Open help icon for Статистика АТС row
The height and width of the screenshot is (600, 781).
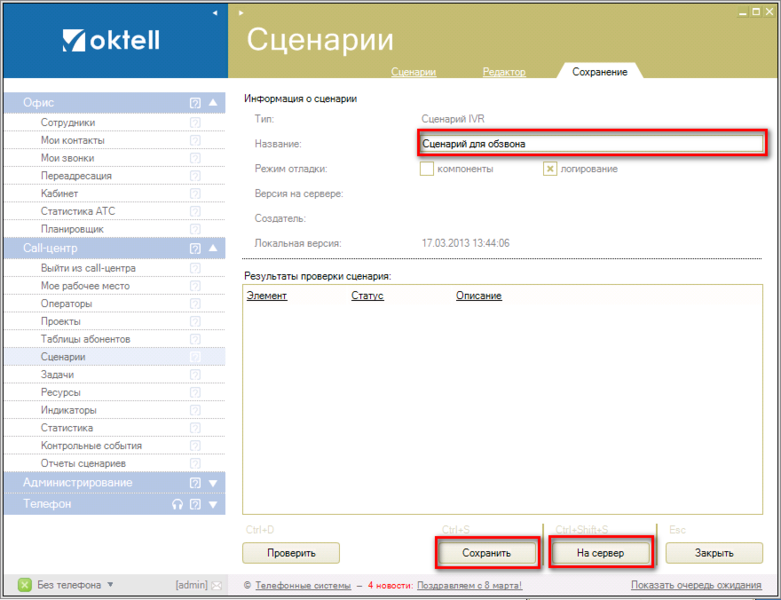195,212
